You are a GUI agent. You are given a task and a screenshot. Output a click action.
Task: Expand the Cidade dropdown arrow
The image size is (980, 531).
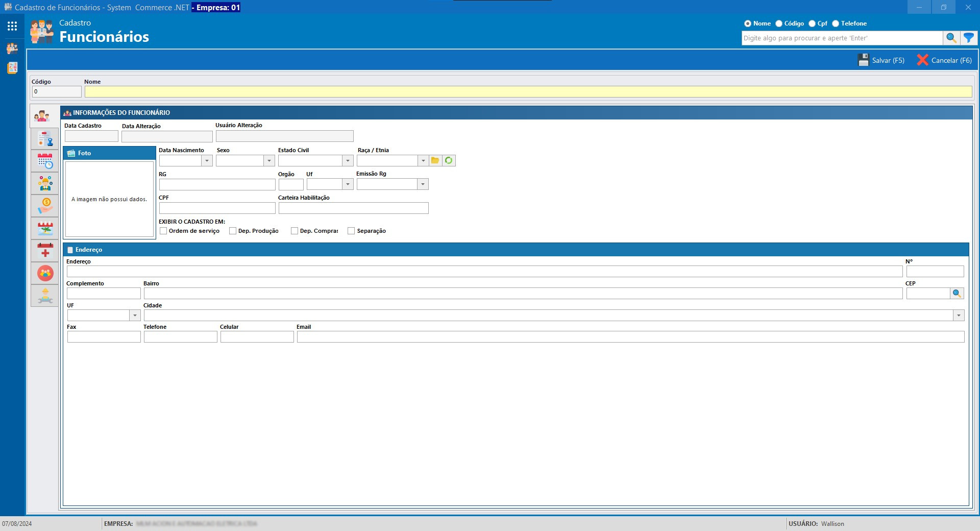(x=959, y=316)
